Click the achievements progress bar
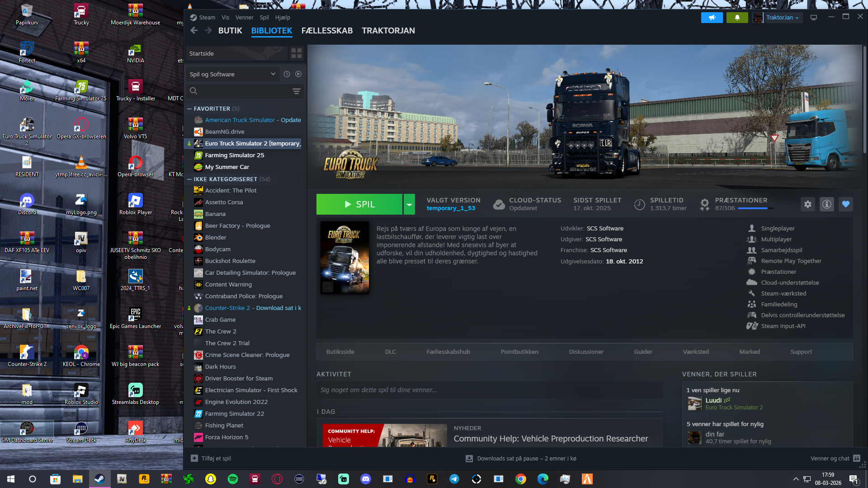The width and height of the screenshot is (868, 488). point(755,208)
